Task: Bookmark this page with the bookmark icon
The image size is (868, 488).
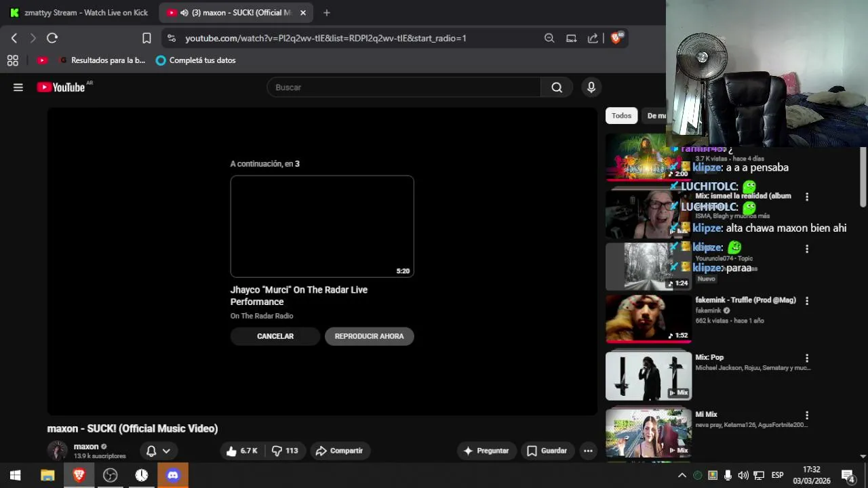Action: point(146,39)
